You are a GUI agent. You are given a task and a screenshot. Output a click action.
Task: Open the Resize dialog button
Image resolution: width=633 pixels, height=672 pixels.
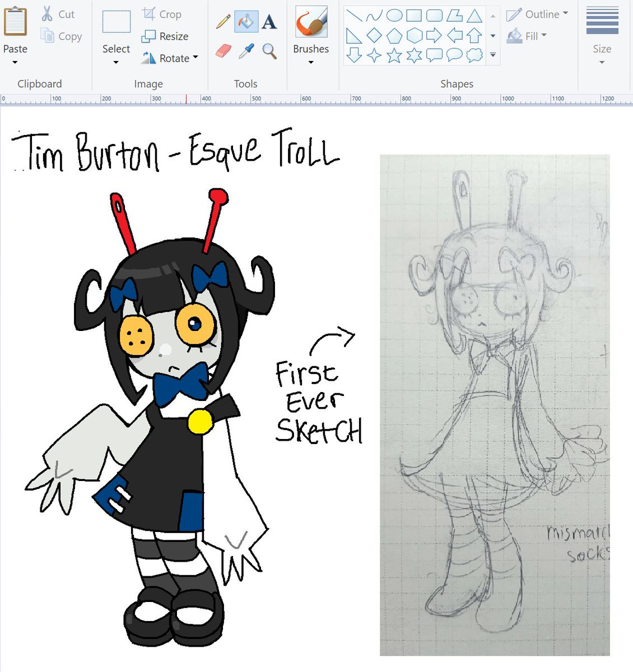(x=165, y=36)
